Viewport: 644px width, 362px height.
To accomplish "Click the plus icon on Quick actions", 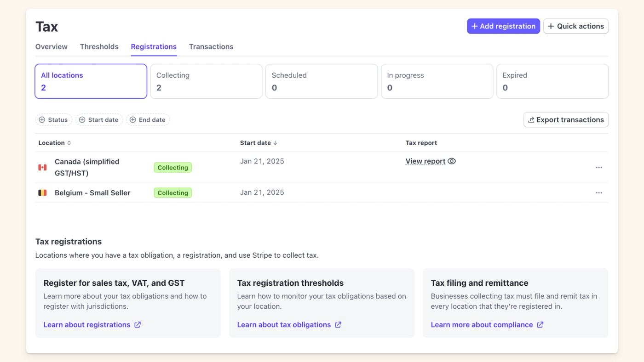I will point(551,26).
